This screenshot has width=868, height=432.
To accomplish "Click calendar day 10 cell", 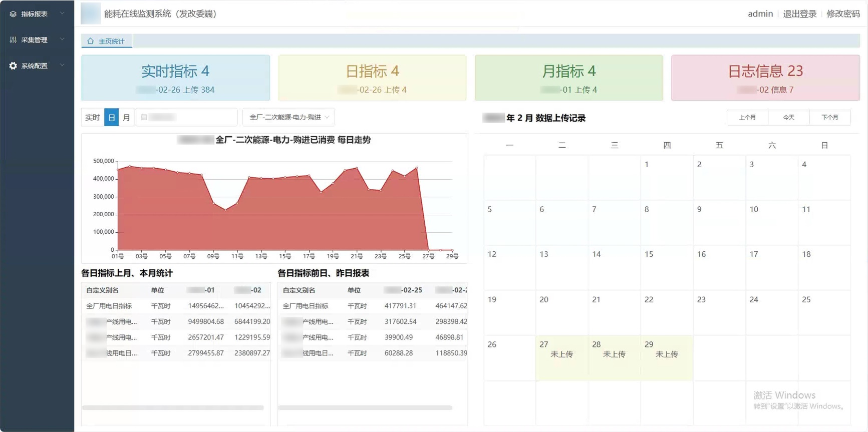I will 772,222.
